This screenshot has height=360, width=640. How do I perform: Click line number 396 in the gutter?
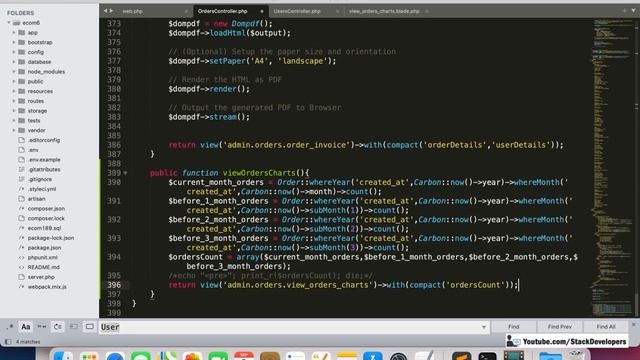coord(114,285)
